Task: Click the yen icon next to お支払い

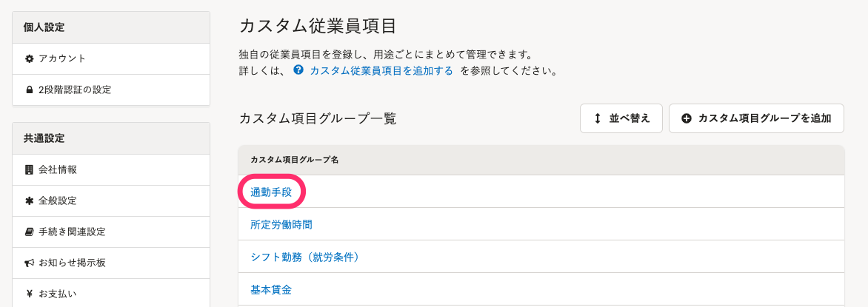Action: click(x=30, y=294)
